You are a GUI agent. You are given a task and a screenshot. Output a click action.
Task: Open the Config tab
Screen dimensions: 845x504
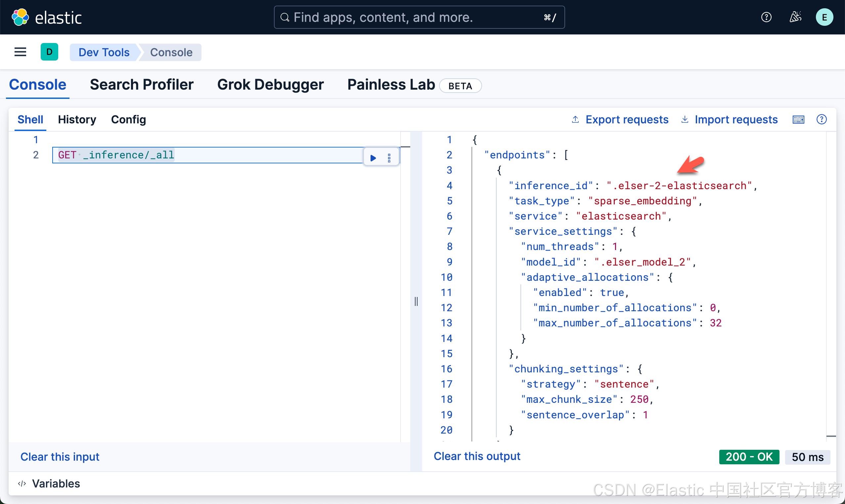pos(128,119)
